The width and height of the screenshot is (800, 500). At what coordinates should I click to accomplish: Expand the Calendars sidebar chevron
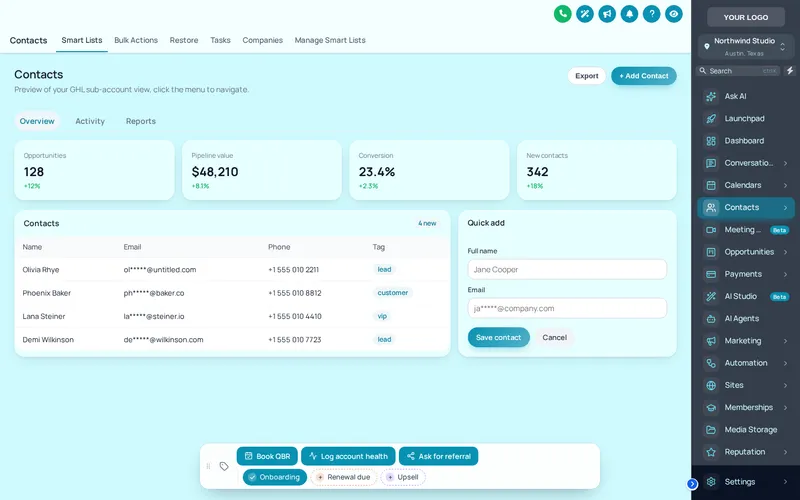click(x=785, y=185)
